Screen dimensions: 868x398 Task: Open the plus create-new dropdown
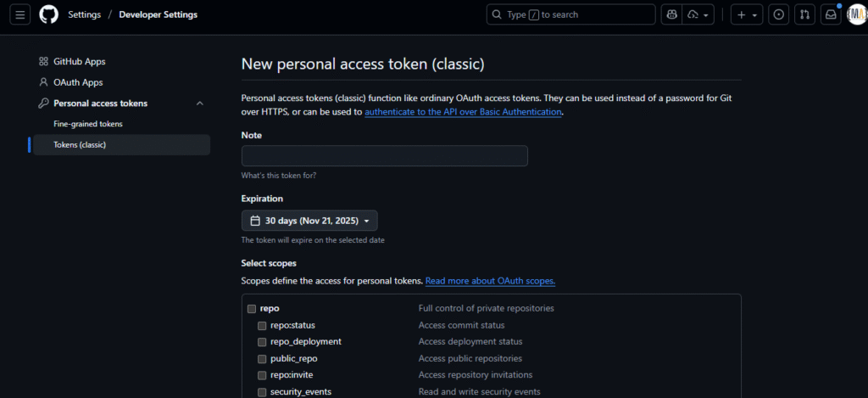(x=747, y=15)
